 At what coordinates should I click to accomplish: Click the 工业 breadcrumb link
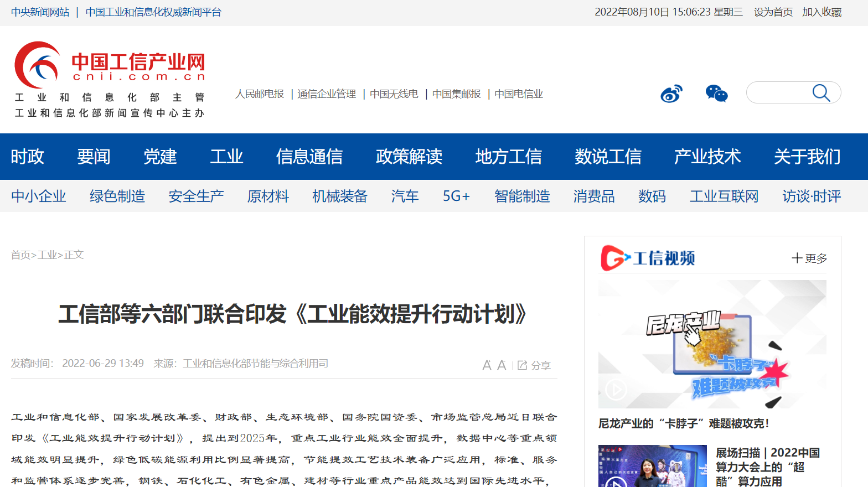(x=47, y=255)
